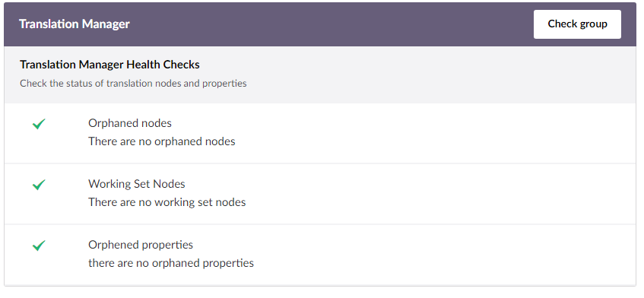Select the Orphaned nodes check title
This screenshot has width=644, height=298.
(x=130, y=123)
